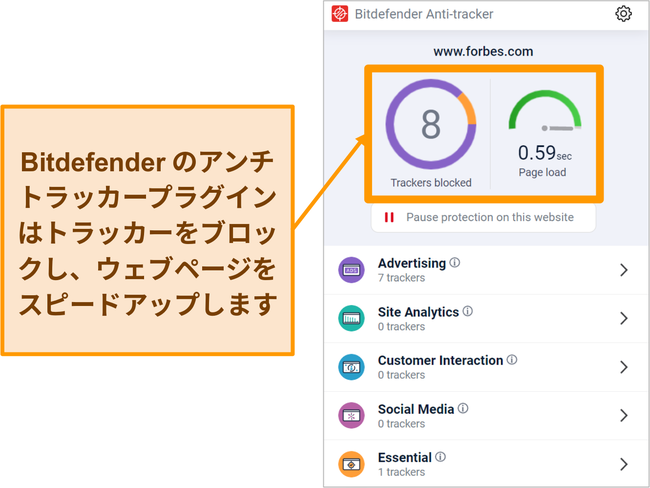Click the "0.59 sec" value
The image size is (650, 488).
click(545, 153)
